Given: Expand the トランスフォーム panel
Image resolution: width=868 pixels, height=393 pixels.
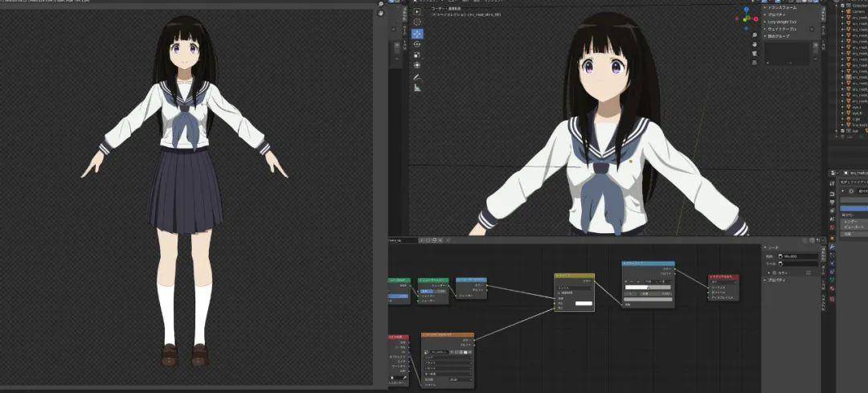Looking at the screenshot, I should click(782, 8).
